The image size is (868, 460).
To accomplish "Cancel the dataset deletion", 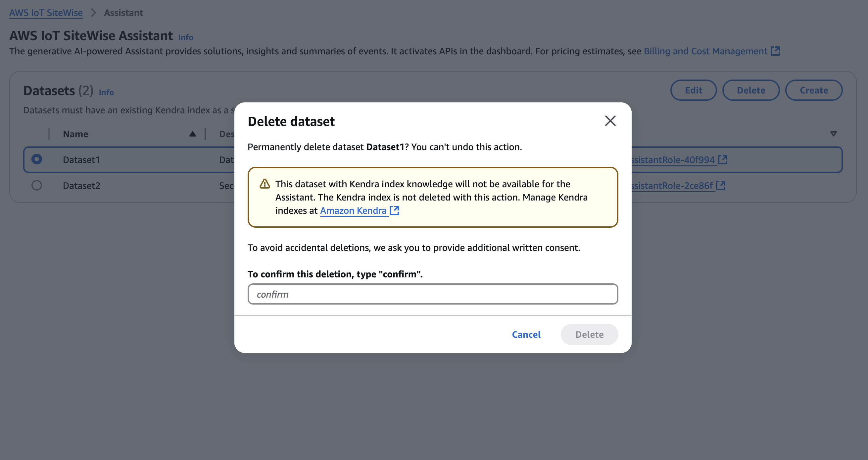I will click(526, 334).
